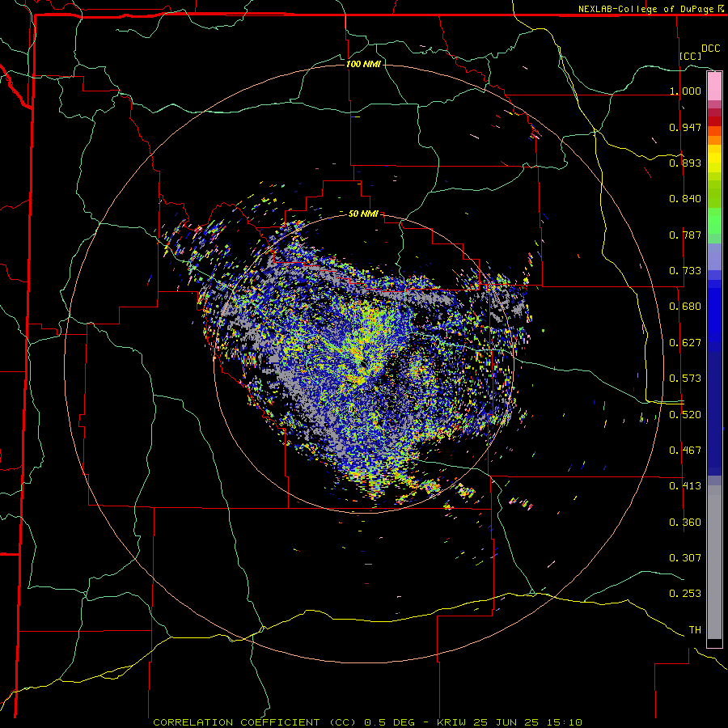728x728 pixels.
Task: Pick the red color band near 0.947
Action: coord(714,121)
